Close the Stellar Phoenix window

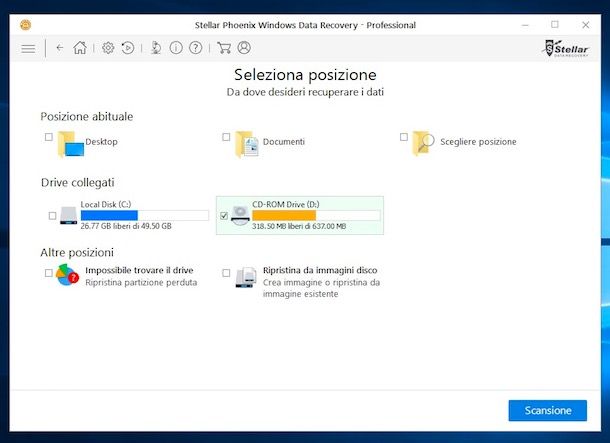click(x=585, y=25)
